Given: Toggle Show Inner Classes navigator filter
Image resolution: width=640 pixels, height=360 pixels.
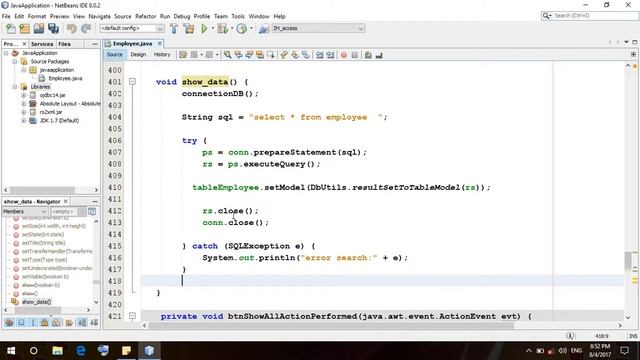Looking at the screenshot, I should pos(56,322).
